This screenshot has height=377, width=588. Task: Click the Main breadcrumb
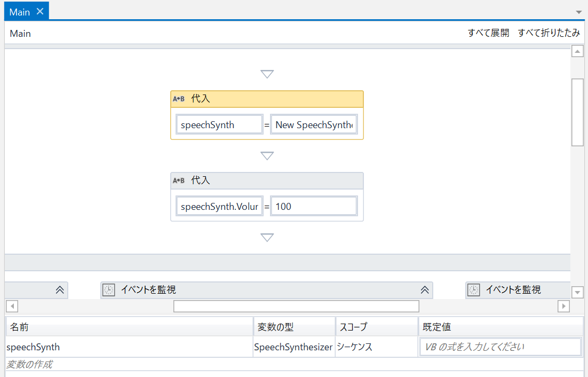coord(20,34)
